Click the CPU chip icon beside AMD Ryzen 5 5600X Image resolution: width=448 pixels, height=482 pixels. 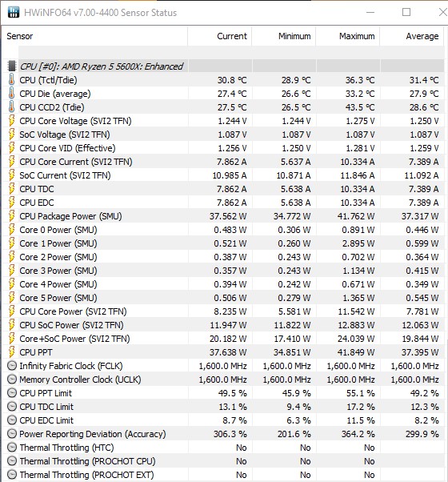[12, 66]
